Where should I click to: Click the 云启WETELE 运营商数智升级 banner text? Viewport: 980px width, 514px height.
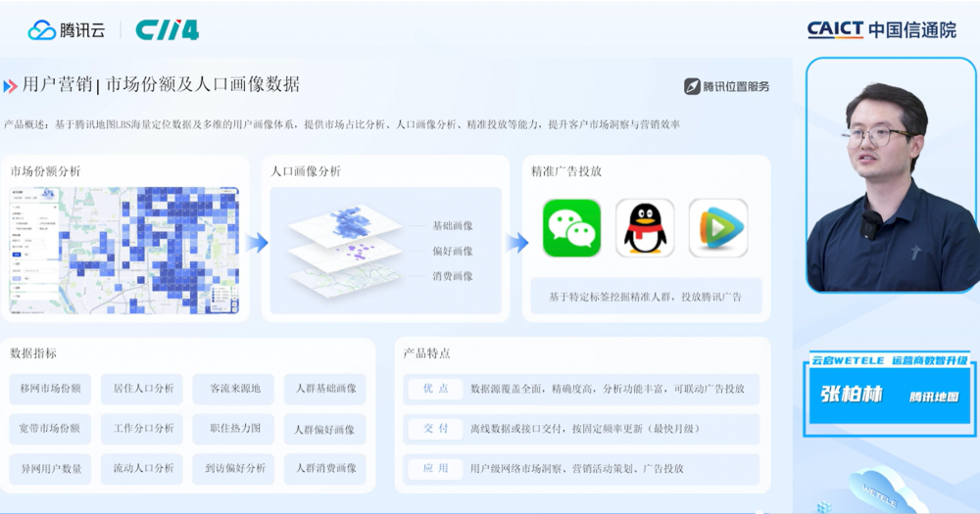point(890,360)
